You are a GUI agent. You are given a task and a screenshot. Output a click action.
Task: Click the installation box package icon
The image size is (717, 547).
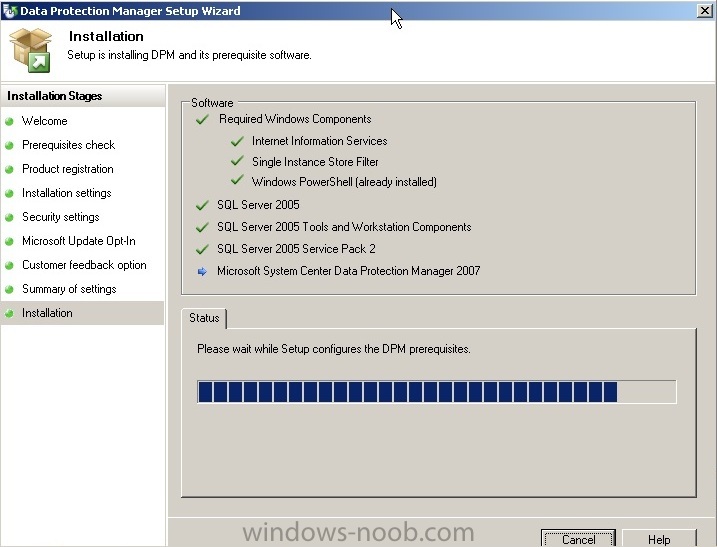31,50
